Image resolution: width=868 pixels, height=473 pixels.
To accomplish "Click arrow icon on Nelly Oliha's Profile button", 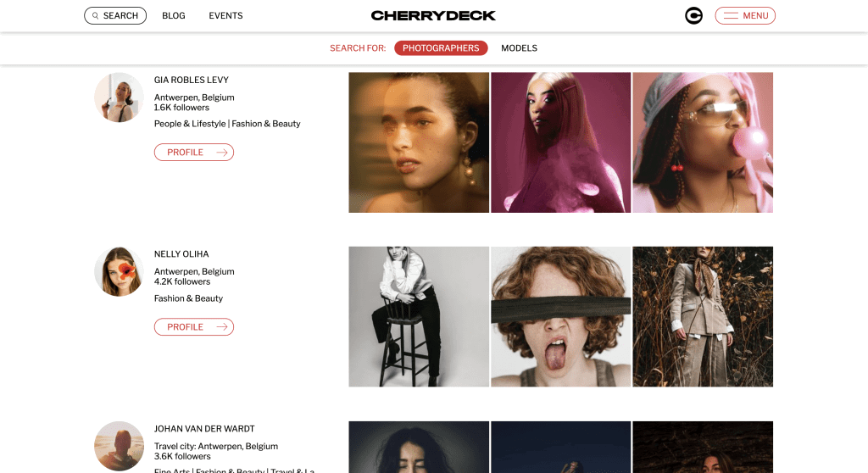I will [x=222, y=327].
